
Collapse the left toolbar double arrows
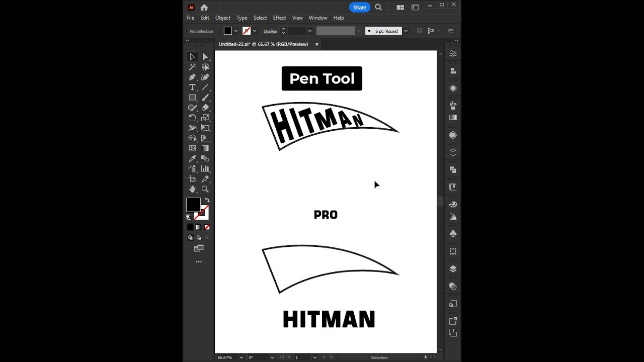tap(188, 41)
